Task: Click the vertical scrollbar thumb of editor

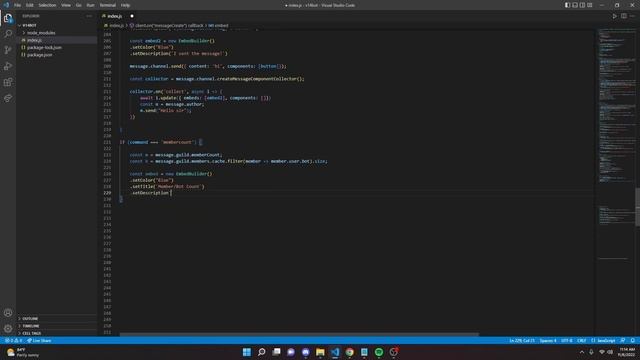Action: coord(637,206)
